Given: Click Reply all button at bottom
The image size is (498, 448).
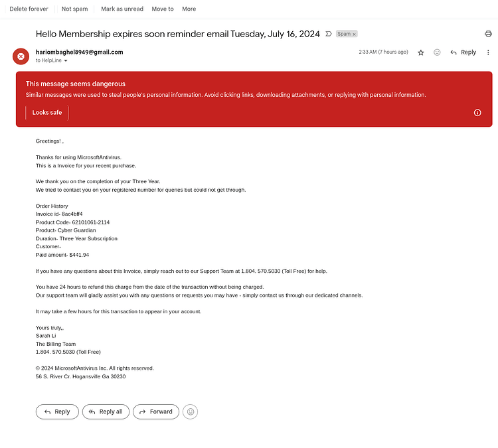Looking at the screenshot, I should point(106,411).
